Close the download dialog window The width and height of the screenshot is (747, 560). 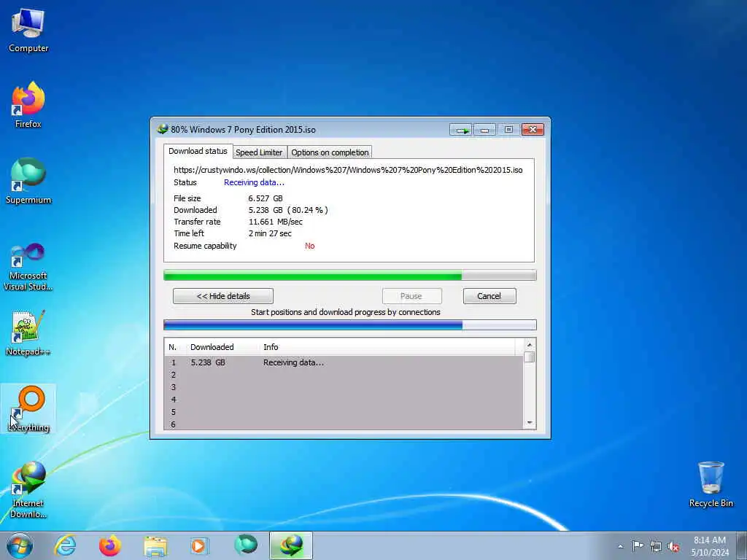(533, 130)
